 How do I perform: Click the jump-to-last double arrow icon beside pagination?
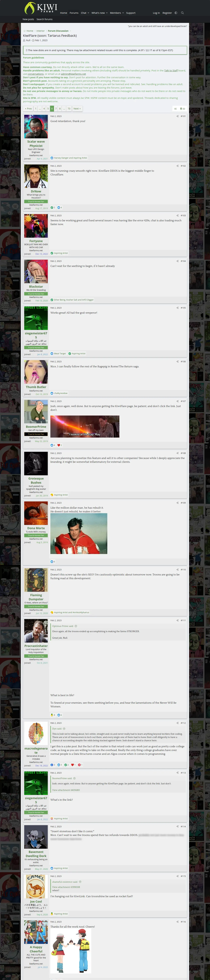(184, 109)
